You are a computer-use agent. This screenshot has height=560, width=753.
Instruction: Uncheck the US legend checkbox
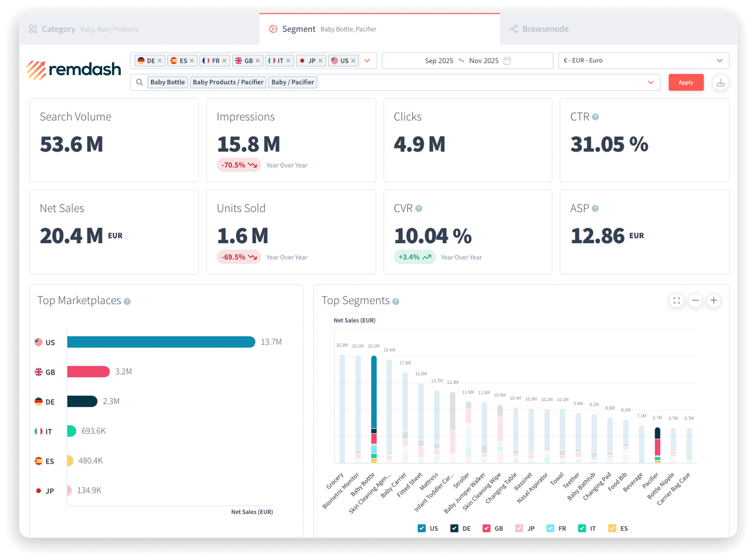[421, 528]
